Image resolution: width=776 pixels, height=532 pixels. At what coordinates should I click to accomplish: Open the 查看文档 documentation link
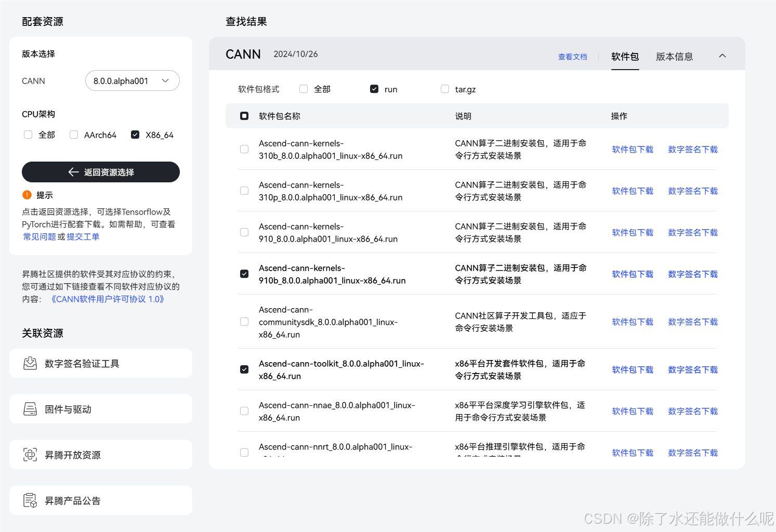click(x=572, y=57)
